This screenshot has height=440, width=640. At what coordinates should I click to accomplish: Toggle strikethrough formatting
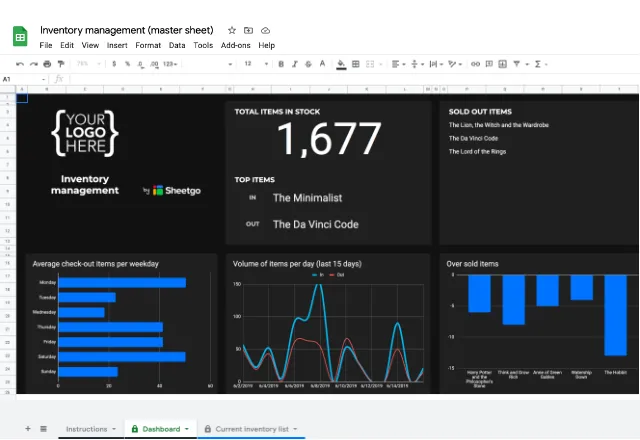(309, 64)
